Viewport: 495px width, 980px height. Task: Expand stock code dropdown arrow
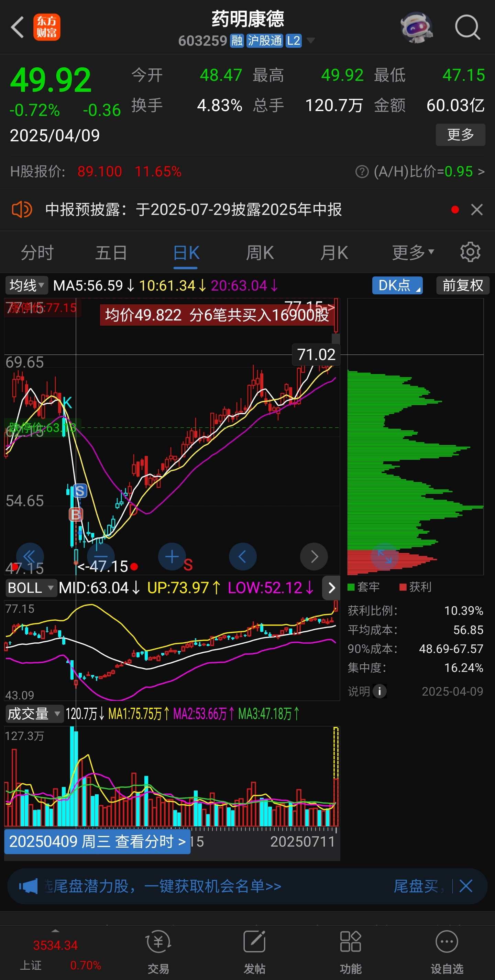311,40
